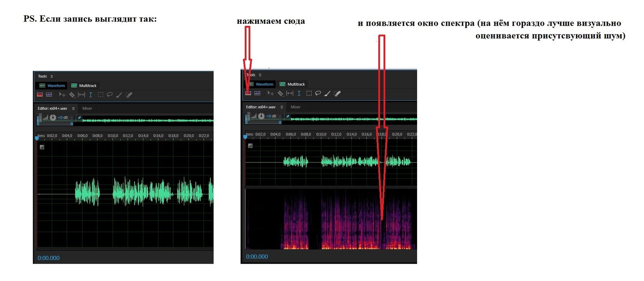Click the HUD pin icon in left Audition editor
The height and width of the screenshot is (281, 644).
79,118
